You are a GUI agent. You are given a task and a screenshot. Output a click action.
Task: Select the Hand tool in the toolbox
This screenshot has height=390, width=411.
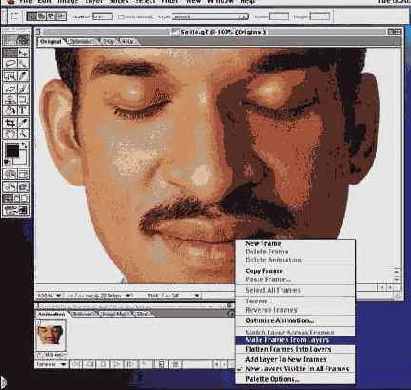(10, 134)
